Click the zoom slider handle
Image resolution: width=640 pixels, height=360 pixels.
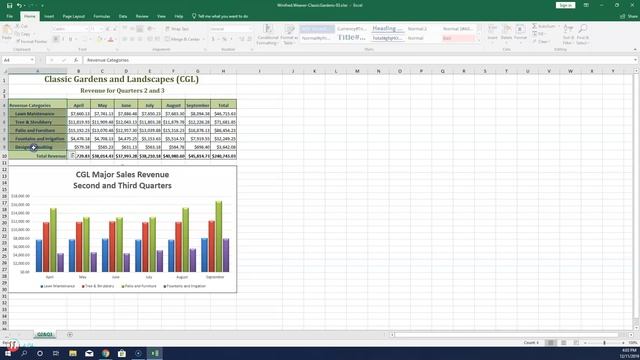click(x=604, y=343)
